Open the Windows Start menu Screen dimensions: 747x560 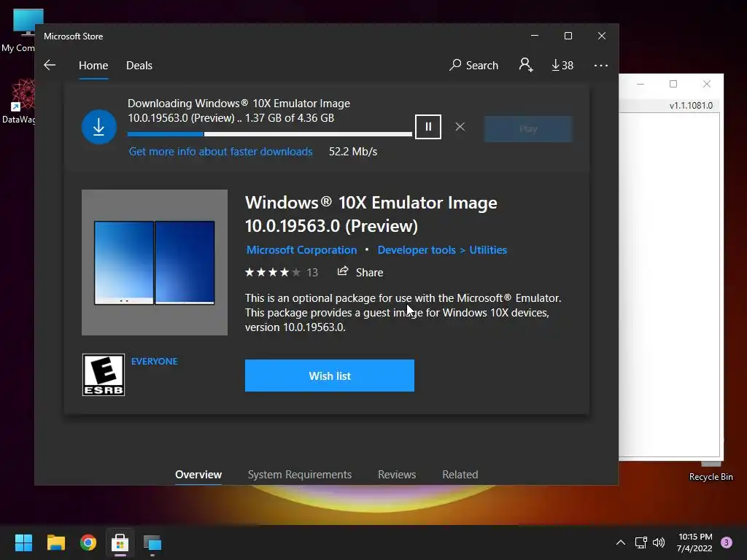[23, 542]
